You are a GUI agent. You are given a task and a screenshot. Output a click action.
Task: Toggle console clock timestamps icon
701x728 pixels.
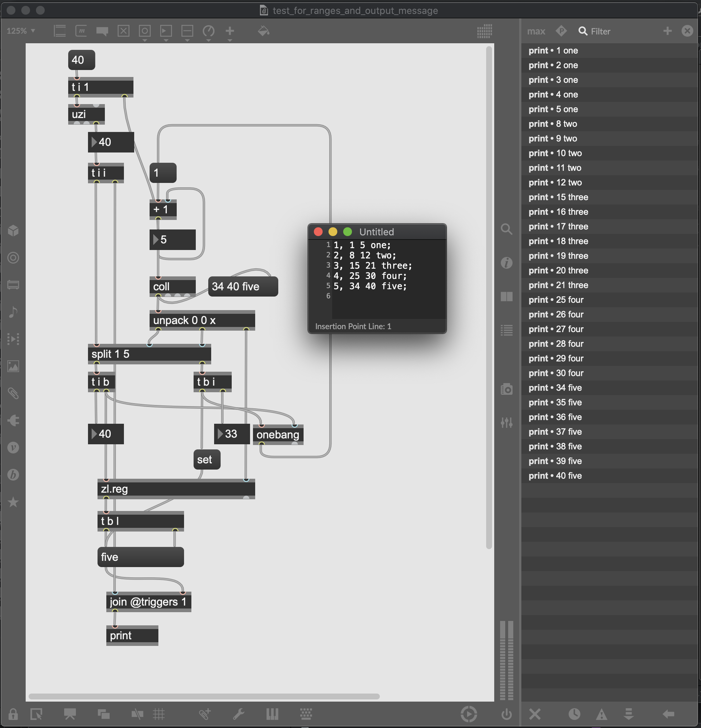click(574, 714)
